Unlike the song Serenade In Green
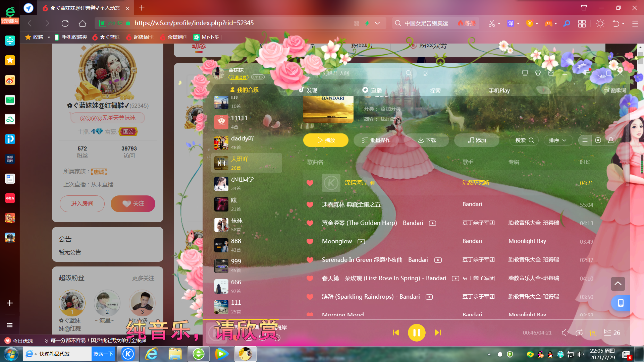The height and width of the screenshot is (362, 644). (x=310, y=260)
